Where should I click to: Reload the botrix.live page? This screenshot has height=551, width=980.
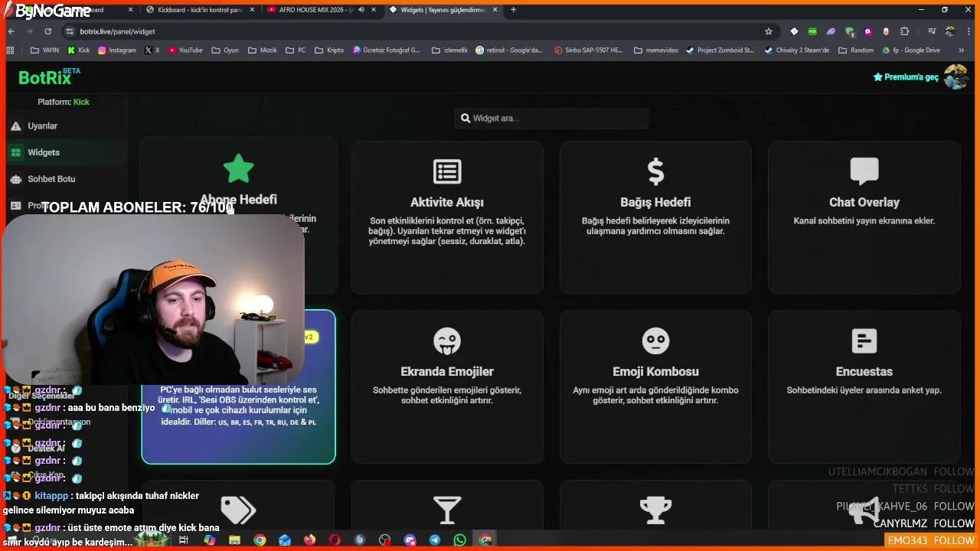click(x=47, y=31)
